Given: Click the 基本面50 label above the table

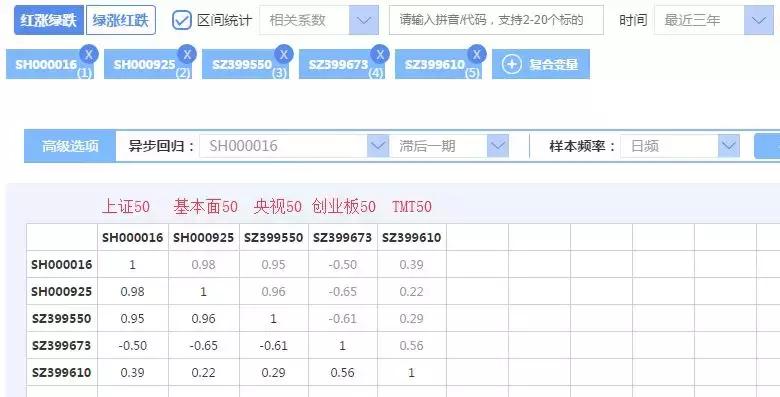Looking at the screenshot, I should coord(205,206).
